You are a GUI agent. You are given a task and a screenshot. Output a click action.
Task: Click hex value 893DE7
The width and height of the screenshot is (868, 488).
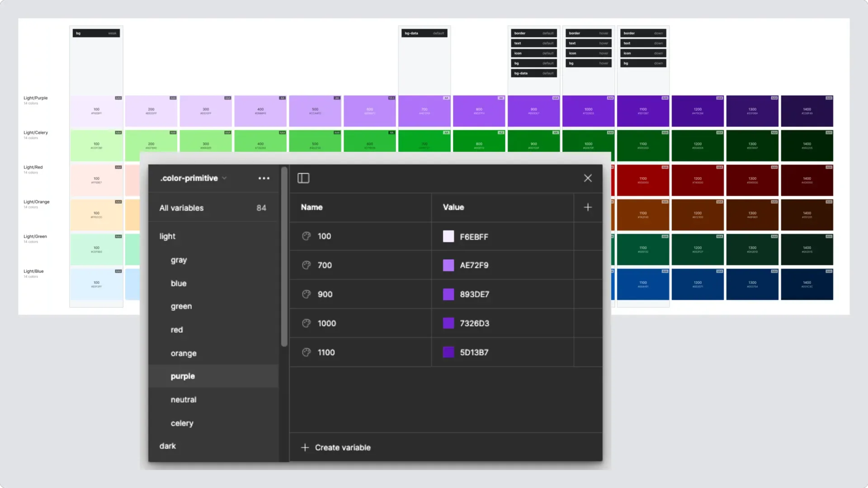(474, 294)
